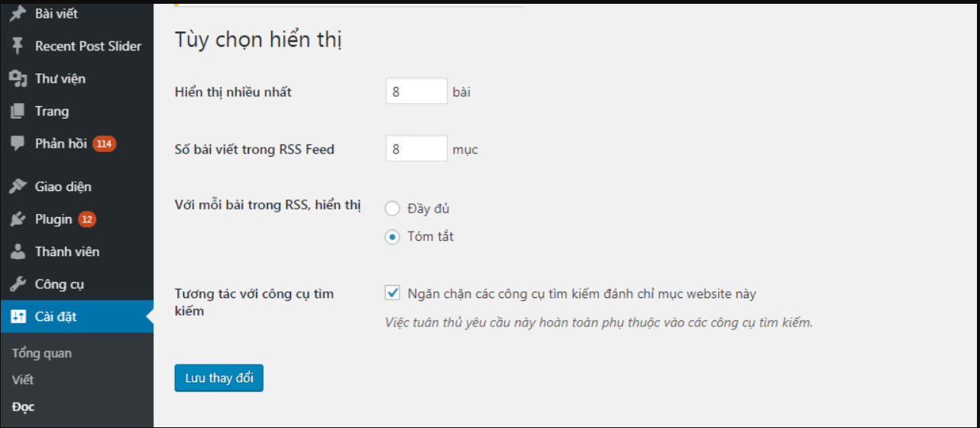Click the 114 comments badge
This screenshot has width=980, height=428.
click(105, 144)
